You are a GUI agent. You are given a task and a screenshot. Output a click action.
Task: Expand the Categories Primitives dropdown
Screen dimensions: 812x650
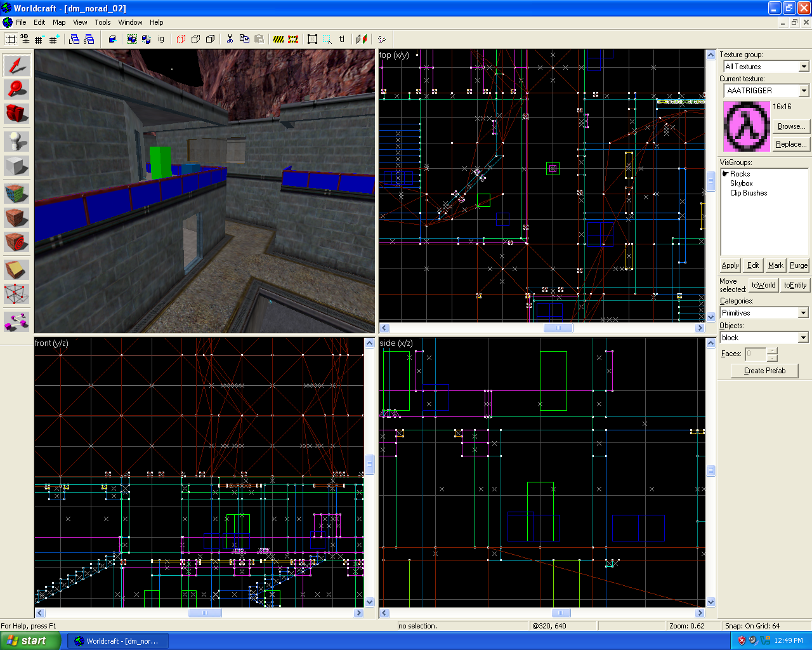(x=803, y=313)
